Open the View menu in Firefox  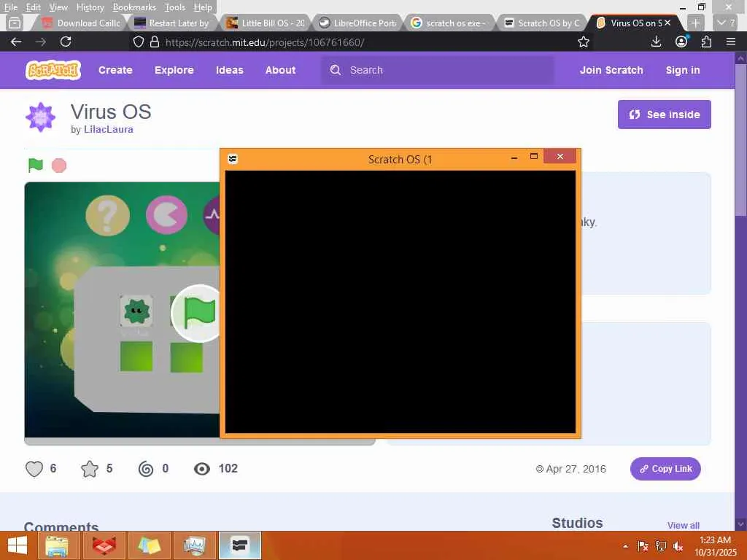pos(58,7)
